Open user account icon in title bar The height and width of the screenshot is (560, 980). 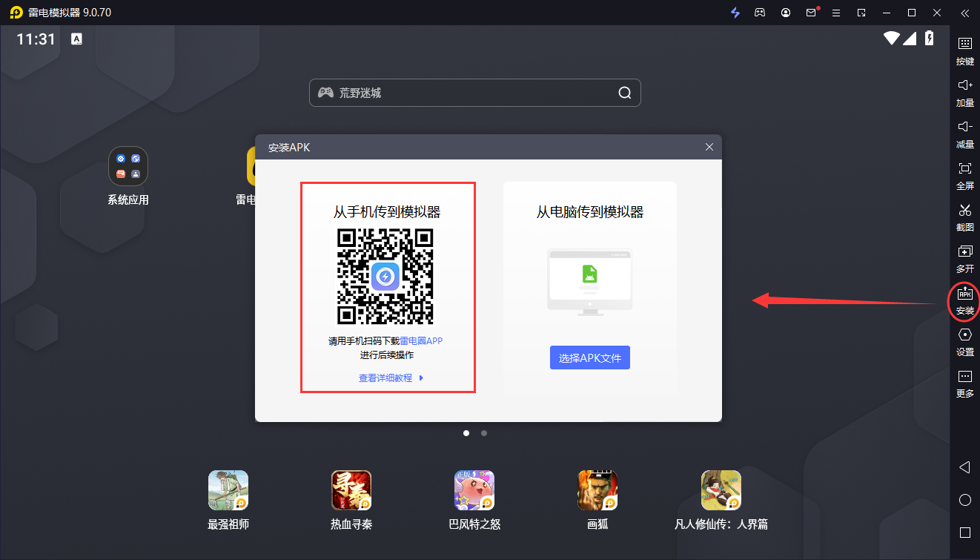point(786,13)
